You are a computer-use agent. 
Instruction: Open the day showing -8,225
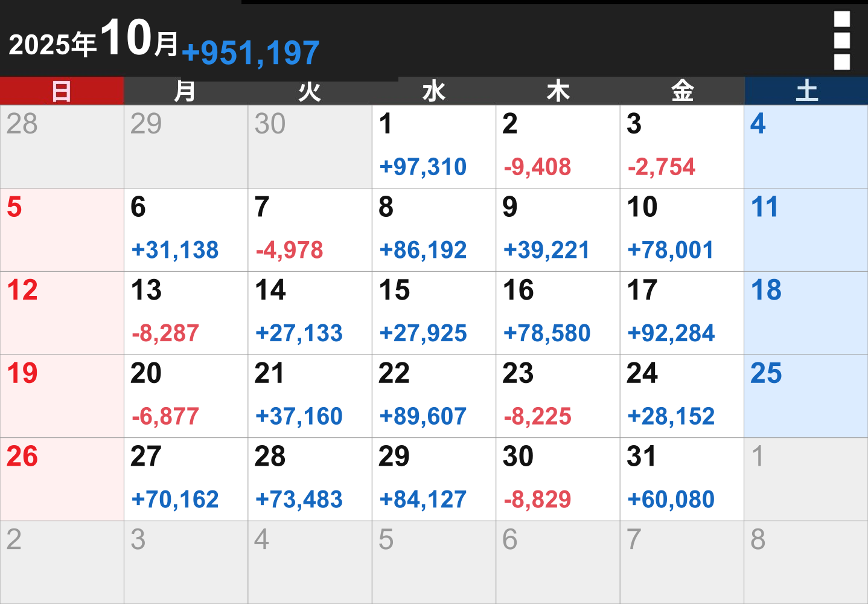(558, 396)
